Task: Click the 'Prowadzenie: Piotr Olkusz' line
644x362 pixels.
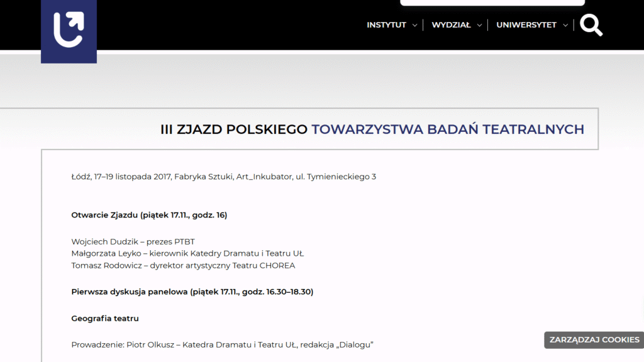Action: 222,344
